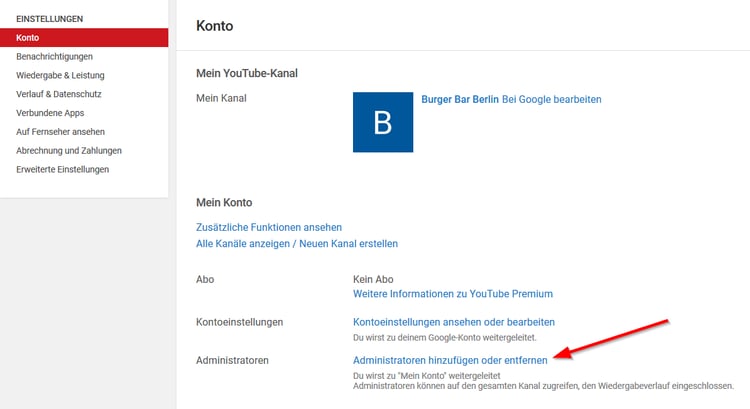The height and width of the screenshot is (409, 750).
Task: Click the Administratoren row label
Action: (232, 360)
